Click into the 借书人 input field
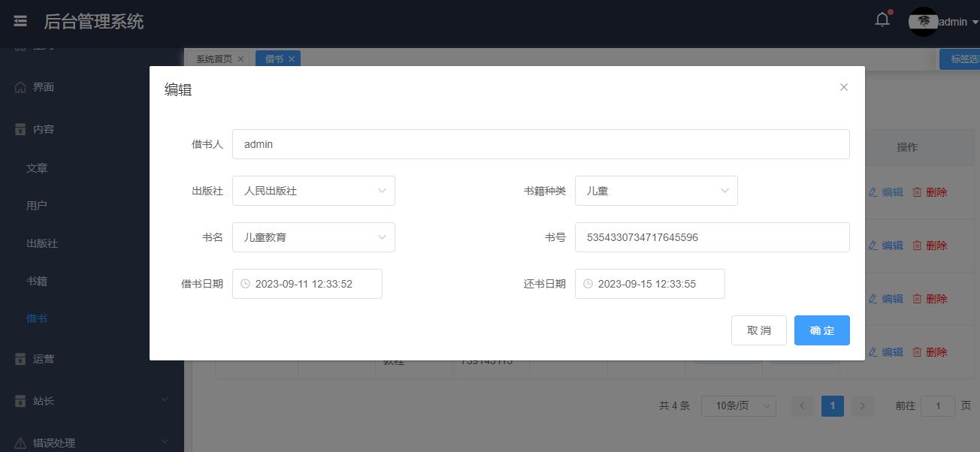 (x=540, y=144)
